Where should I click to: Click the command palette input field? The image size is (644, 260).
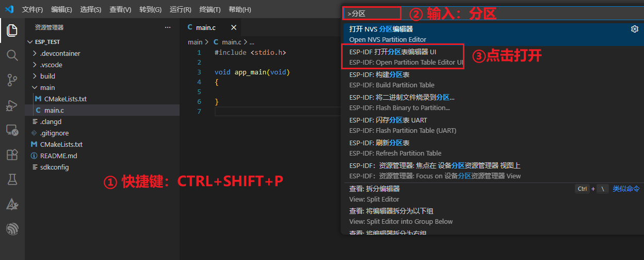click(x=493, y=13)
